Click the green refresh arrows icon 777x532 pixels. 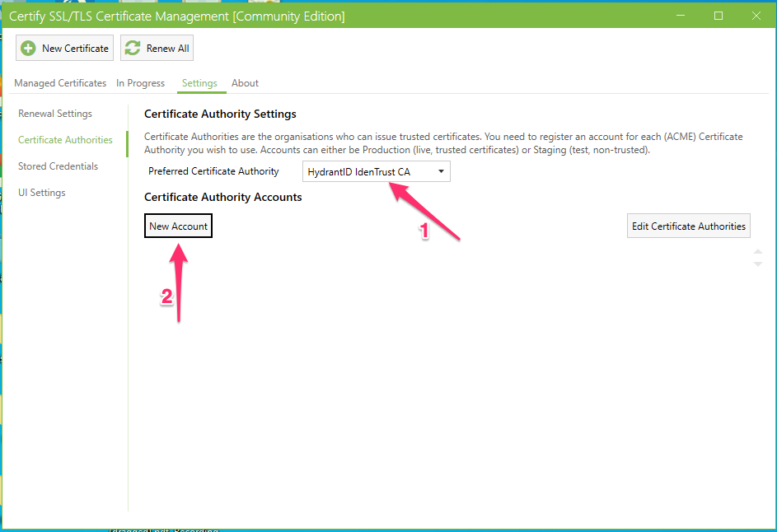pyautogui.click(x=133, y=48)
